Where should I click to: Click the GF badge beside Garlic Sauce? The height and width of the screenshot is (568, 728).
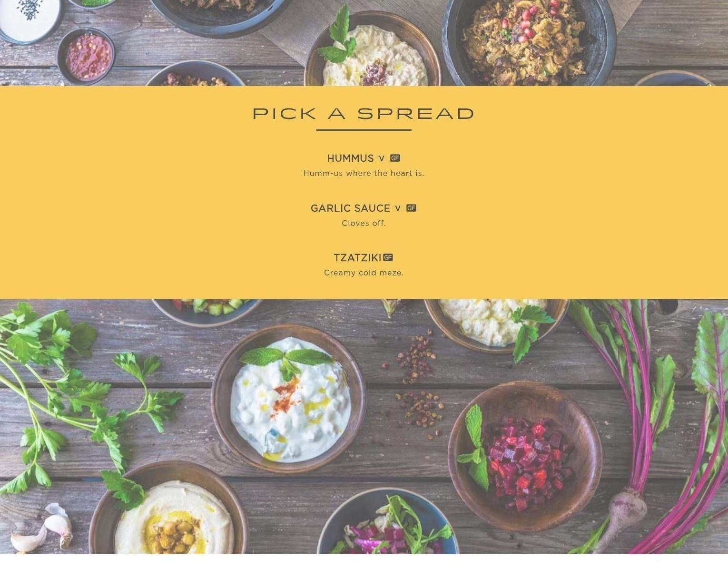[x=411, y=208]
